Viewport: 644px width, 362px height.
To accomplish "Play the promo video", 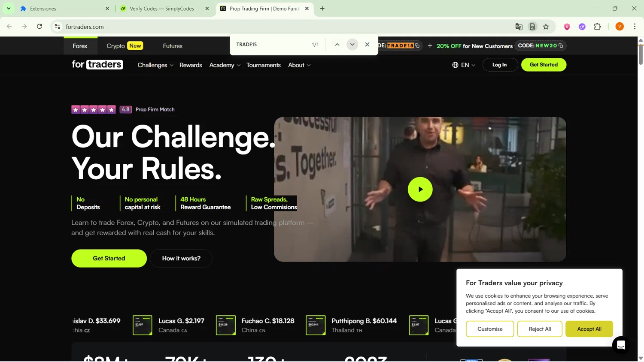I will [x=420, y=189].
